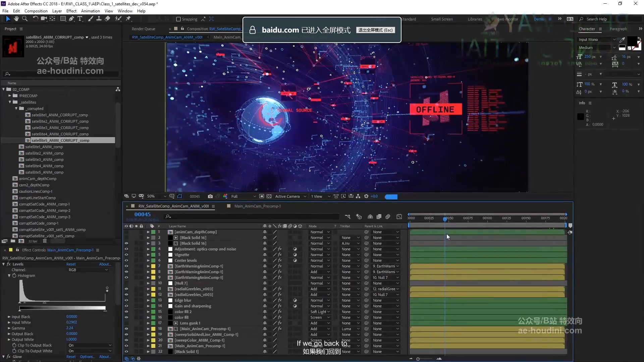Click the take snapshot camera icon
Viewport: 644px width, 362px height.
tap(210, 196)
